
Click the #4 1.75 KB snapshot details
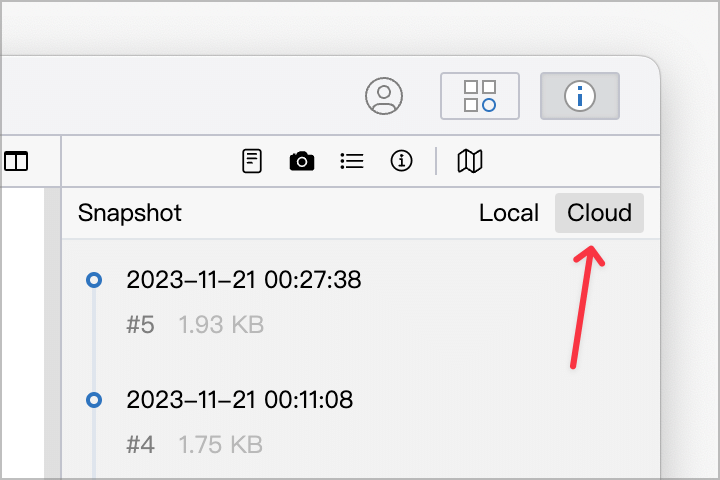(195, 445)
